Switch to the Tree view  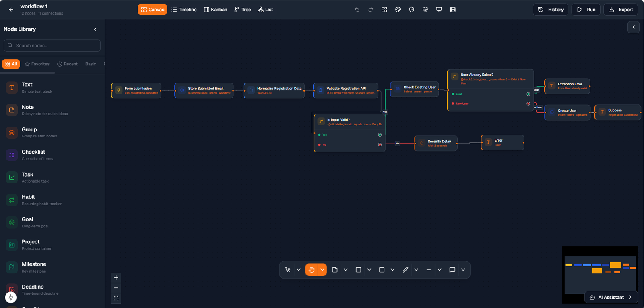tap(243, 10)
